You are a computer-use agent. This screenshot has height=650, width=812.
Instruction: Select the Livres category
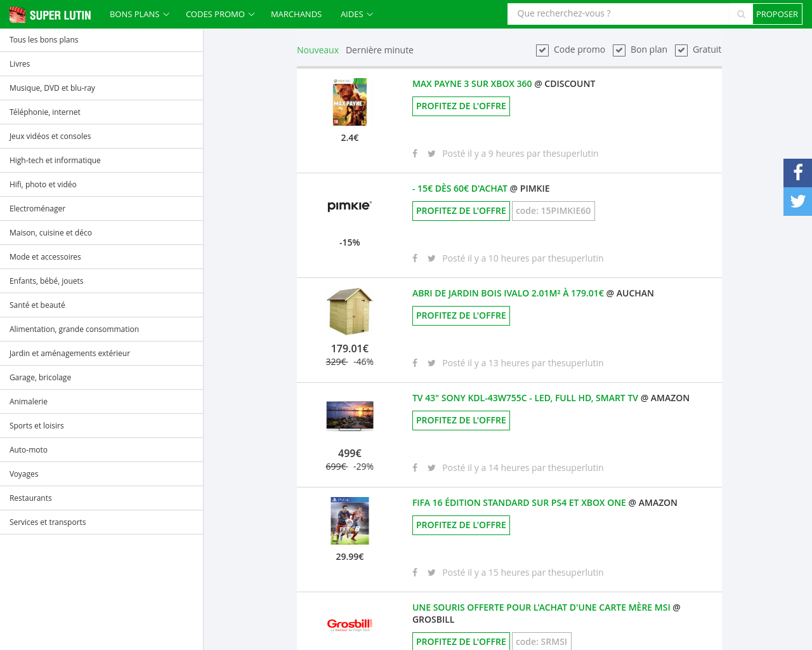coord(101,64)
